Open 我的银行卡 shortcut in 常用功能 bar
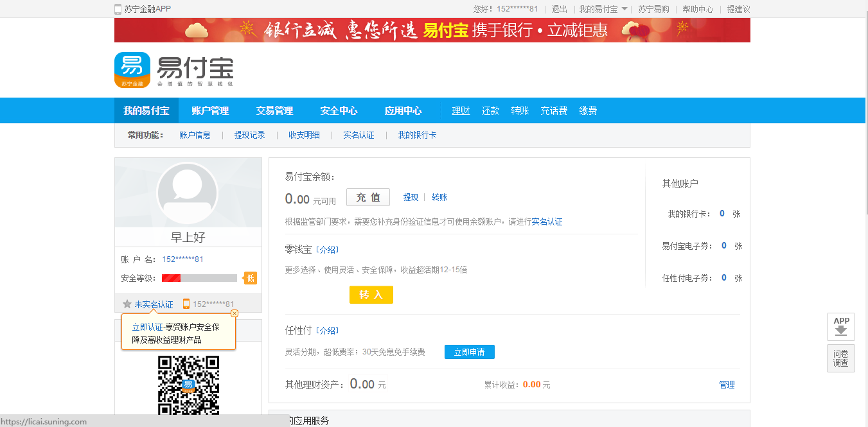Viewport: 868px width, 427px height. pyautogui.click(x=417, y=135)
